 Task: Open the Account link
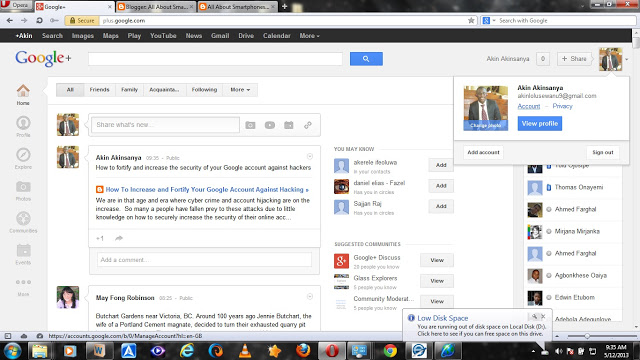coord(529,106)
